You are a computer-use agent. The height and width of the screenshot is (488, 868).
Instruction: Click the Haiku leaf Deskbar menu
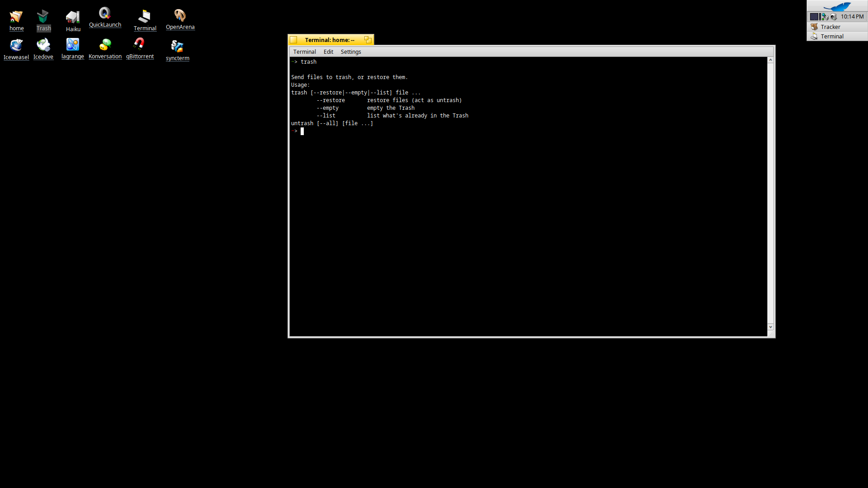(x=837, y=6)
